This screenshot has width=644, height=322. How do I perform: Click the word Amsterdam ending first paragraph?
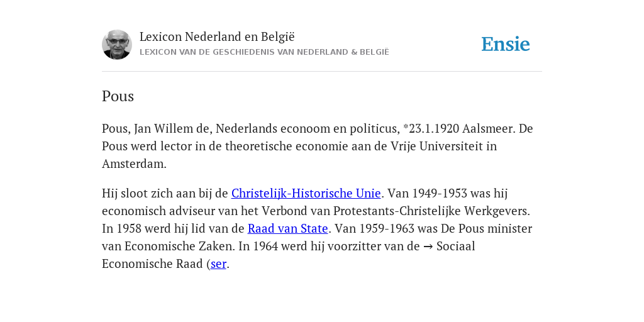(134, 164)
